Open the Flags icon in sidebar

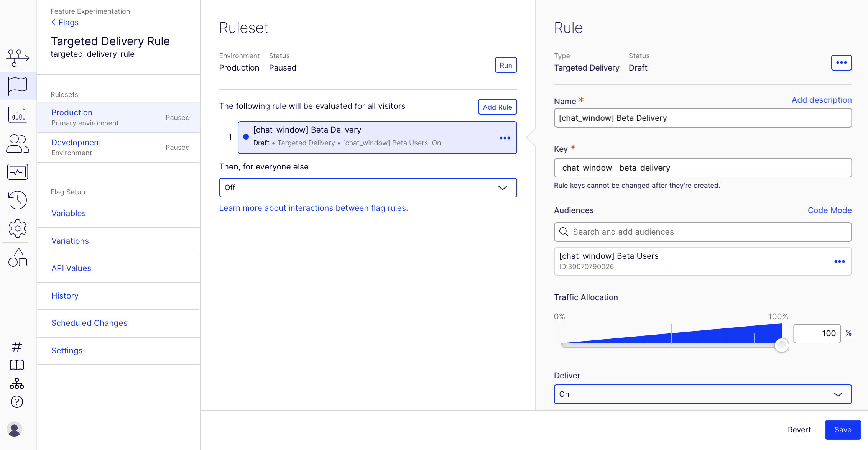pos(18,86)
